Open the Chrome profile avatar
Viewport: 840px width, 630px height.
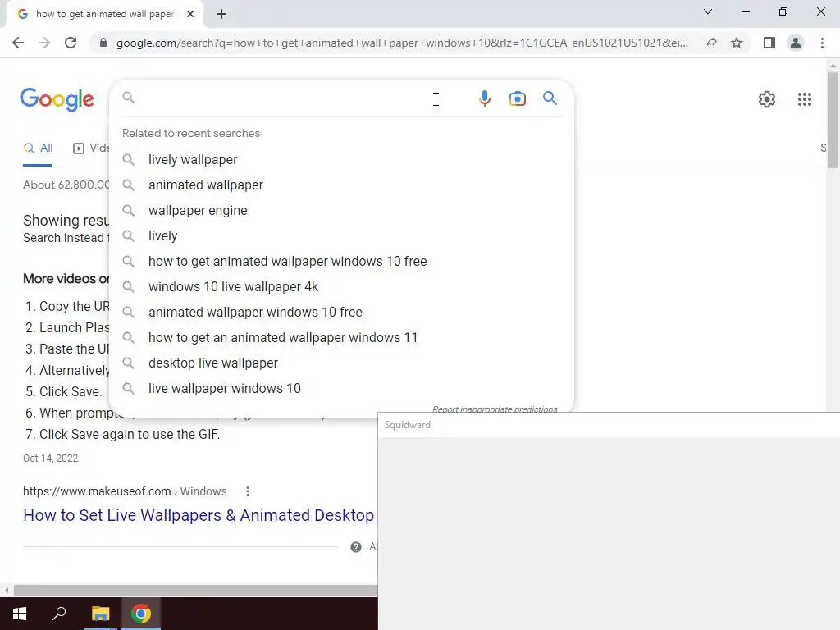[x=796, y=43]
